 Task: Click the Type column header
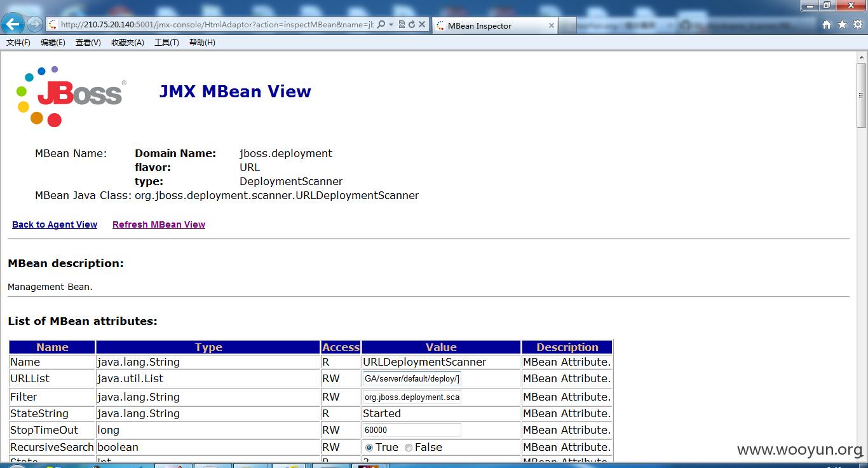(208, 347)
